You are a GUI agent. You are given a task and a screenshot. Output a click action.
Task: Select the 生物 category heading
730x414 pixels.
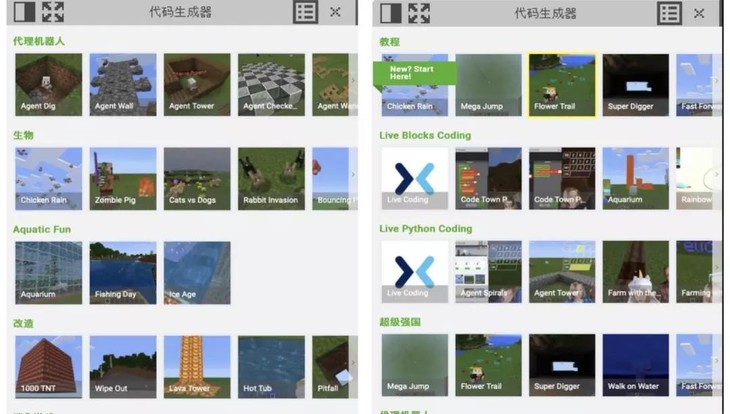pos(23,135)
